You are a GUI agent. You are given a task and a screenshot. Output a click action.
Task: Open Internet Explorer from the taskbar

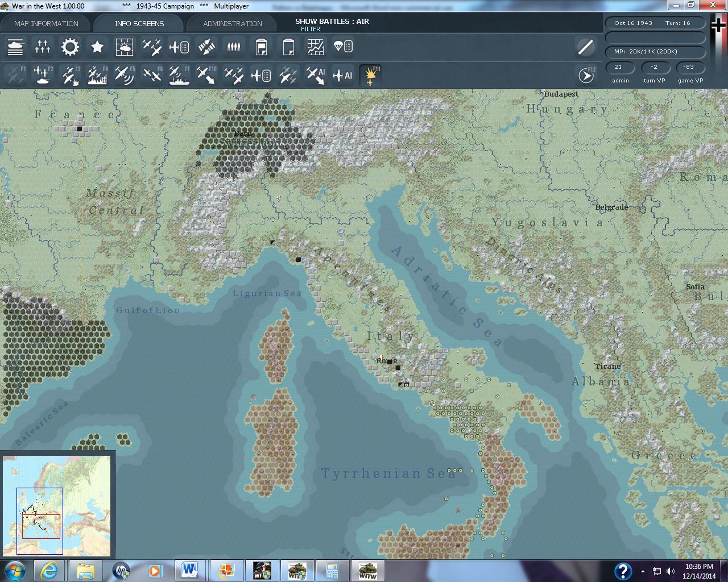coord(49,571)
